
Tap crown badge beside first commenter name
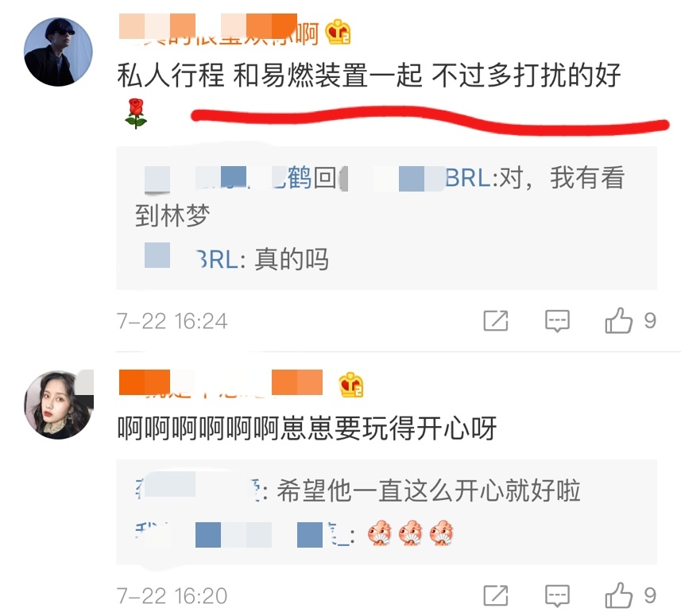coord(339,32)
